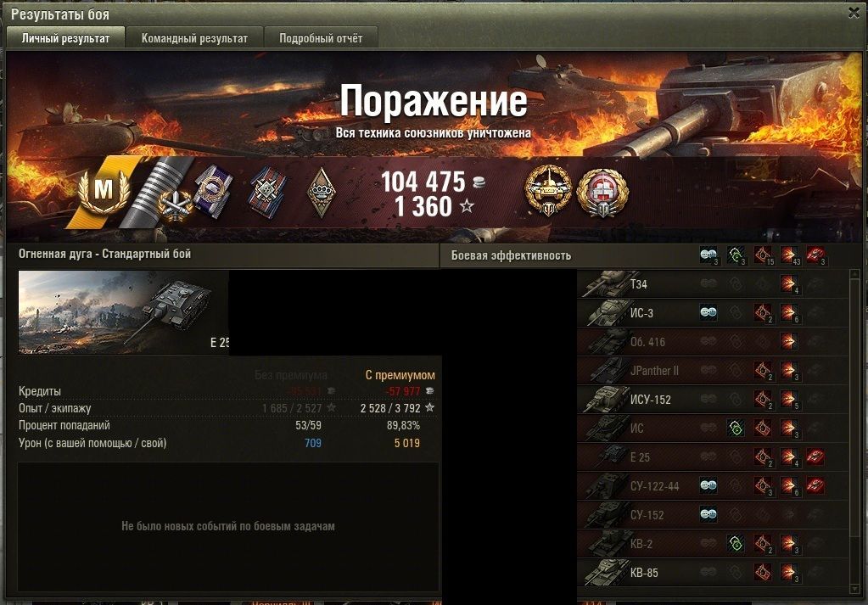Click the red shield emblem achievement
868x605 pixels.
click(602, 192)
